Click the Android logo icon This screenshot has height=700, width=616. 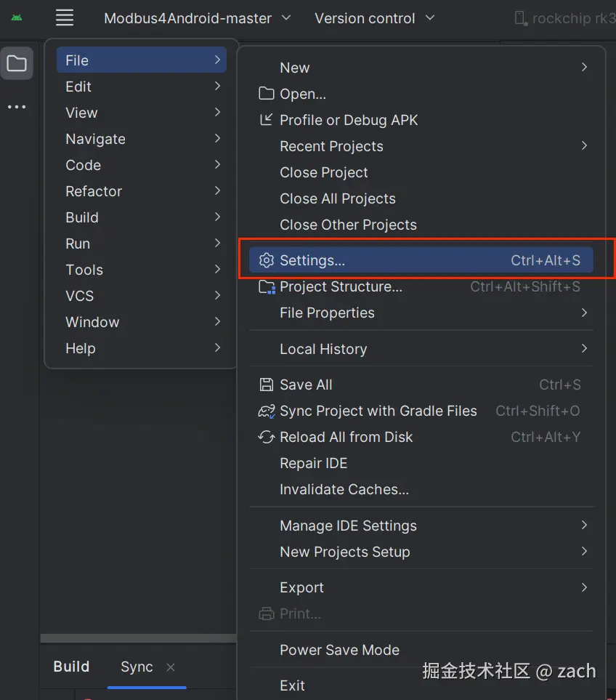tap(17, 17)
